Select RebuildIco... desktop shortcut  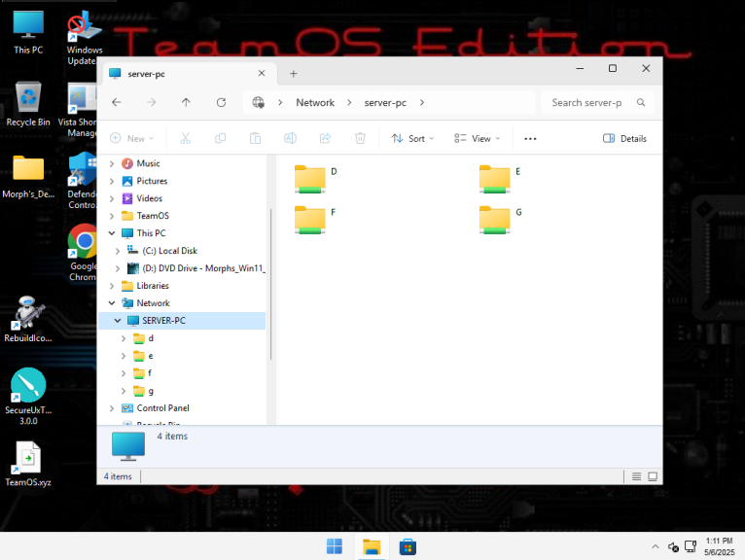click(x=28, y=319)
